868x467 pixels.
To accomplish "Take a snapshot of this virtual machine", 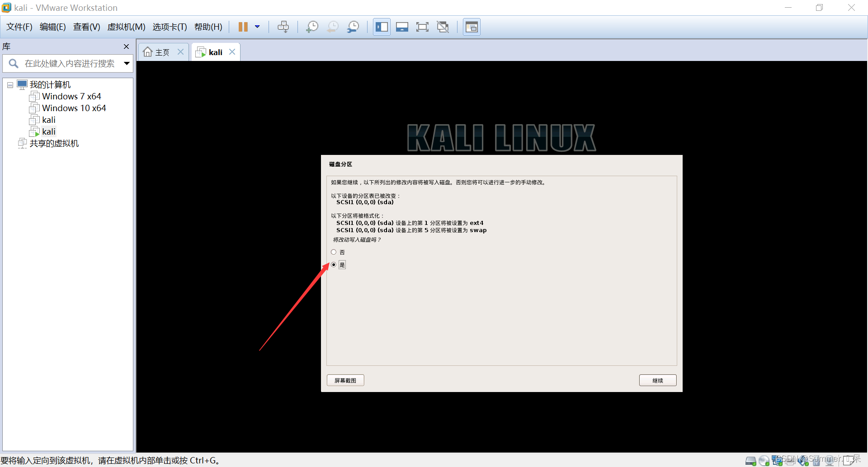I will [312, 27].
